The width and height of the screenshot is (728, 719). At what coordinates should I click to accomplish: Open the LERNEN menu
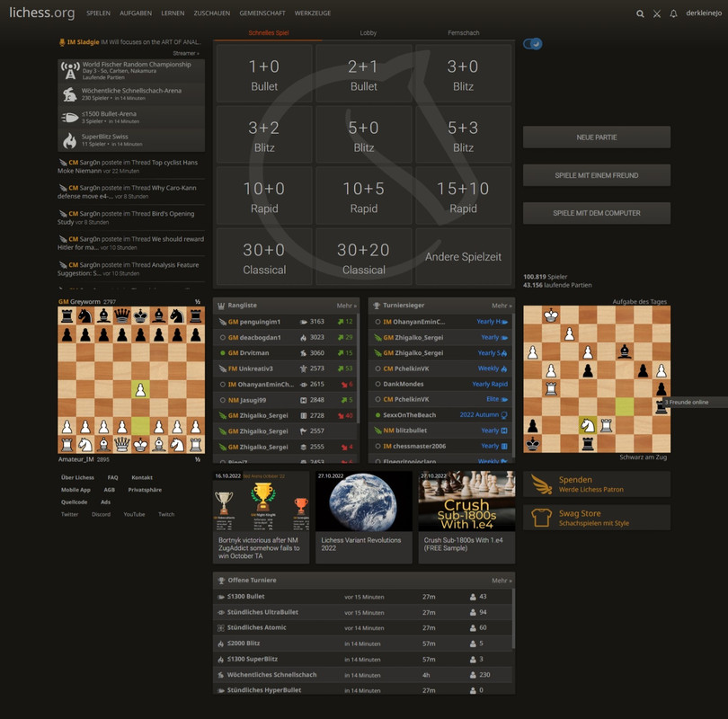point(173,13)
